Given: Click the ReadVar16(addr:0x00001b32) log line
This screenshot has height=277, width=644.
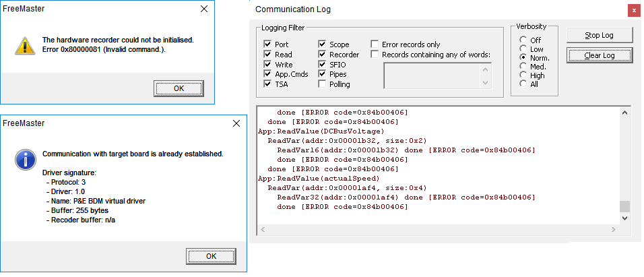Looking at the screenshot, I should click(407, 150).
